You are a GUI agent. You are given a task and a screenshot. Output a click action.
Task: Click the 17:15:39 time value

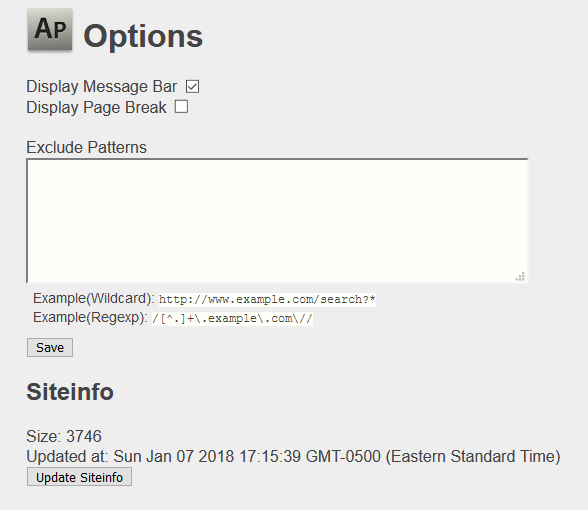coord(270,456)
